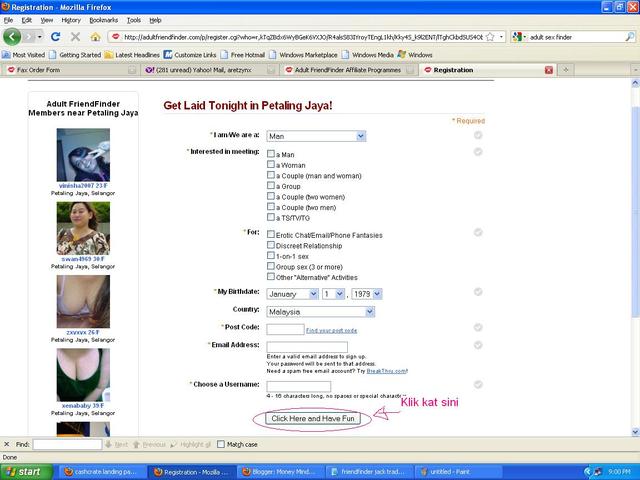Click the Post Code input field
640x480 pixels.
[285, 329]
